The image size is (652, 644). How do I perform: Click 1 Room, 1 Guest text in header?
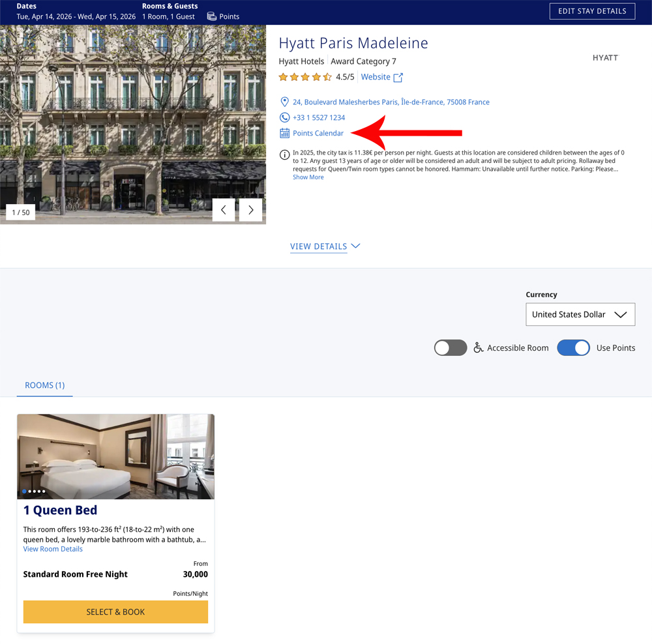tap(168, 17)
